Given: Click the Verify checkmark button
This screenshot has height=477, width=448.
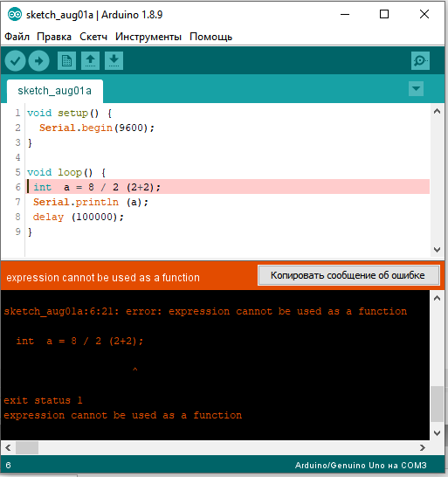Looking at the screenshot, I should [15, 61].
